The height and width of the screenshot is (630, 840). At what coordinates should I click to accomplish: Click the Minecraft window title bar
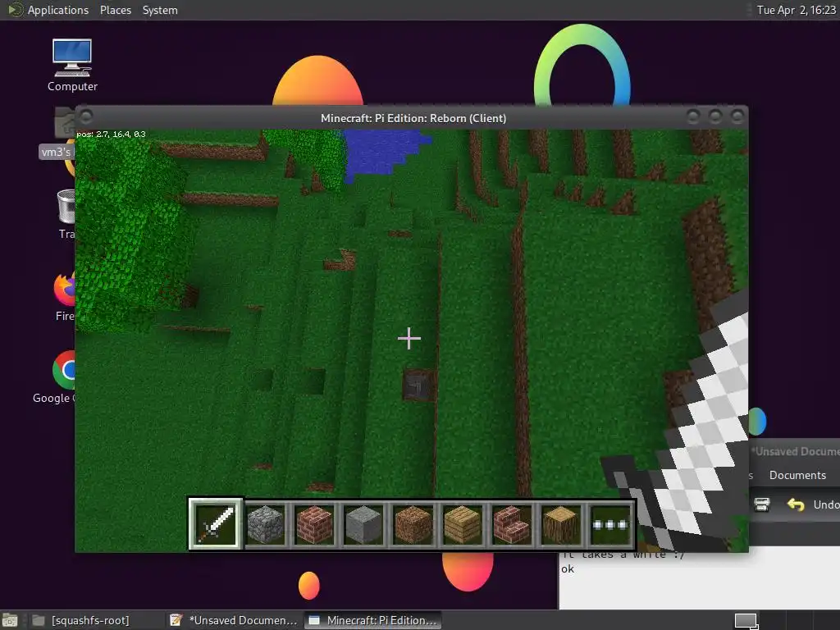click(413, 118)
